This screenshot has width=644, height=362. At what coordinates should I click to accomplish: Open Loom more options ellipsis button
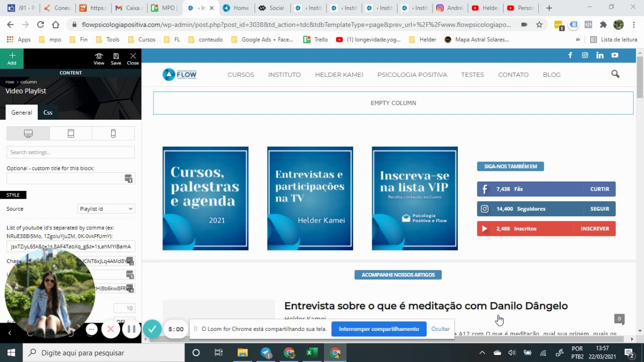click(91, 329)
